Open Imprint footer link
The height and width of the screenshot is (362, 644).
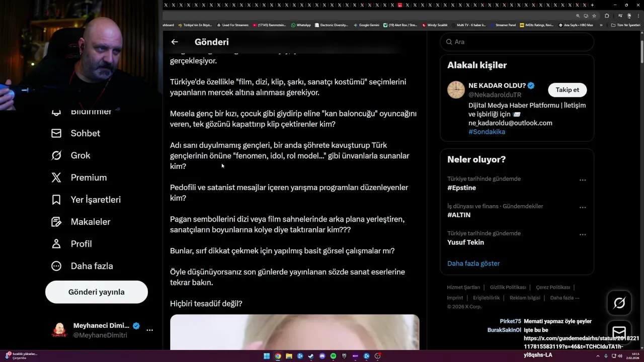tap(455, 298)
